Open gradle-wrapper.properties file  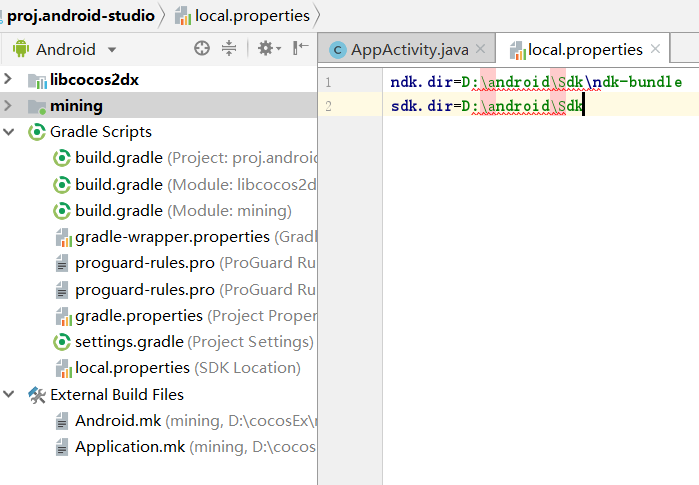[x=172, y=237]
